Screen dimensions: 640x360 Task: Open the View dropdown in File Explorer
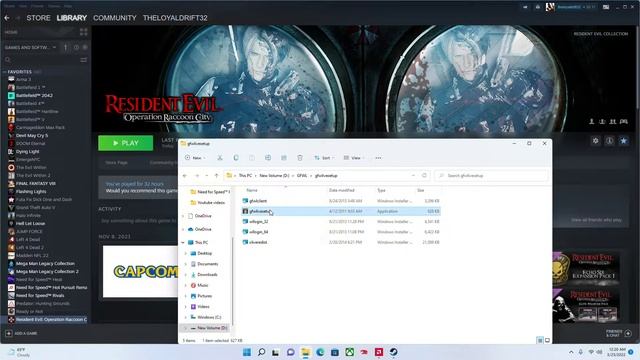pos(354,158)
